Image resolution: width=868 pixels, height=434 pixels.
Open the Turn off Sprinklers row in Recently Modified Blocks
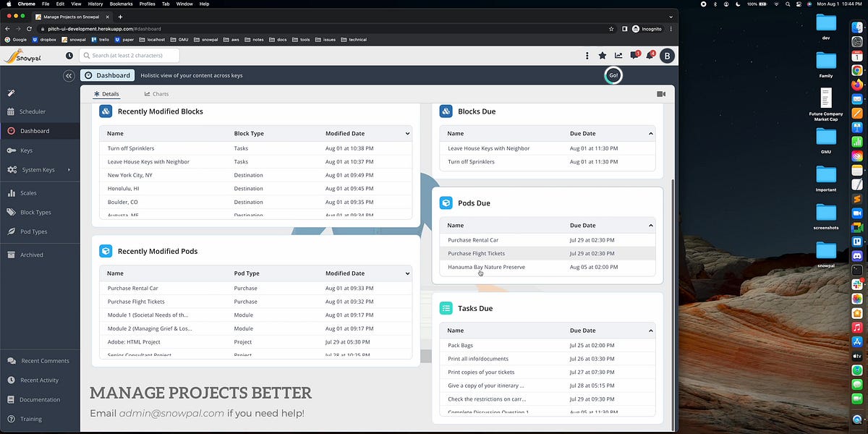pos(255,148)
